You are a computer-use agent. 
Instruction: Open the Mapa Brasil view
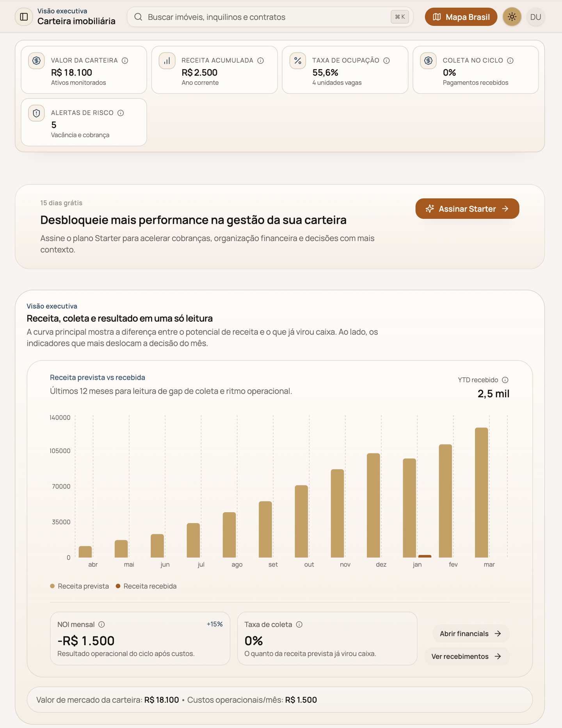[x=461, y=17]
